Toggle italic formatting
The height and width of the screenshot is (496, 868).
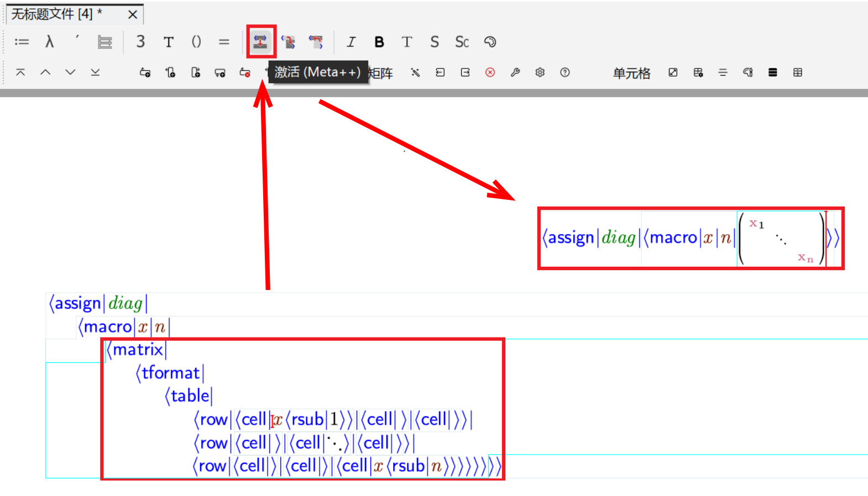click(351, 42)
